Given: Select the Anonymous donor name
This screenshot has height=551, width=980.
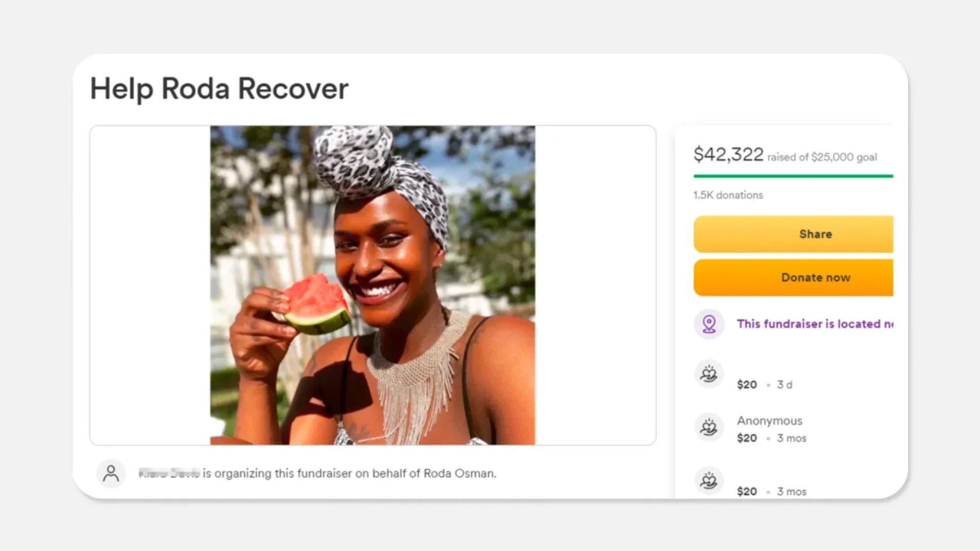Looking at the screenshot, I should pyautogui.click(x=769, y=421).
